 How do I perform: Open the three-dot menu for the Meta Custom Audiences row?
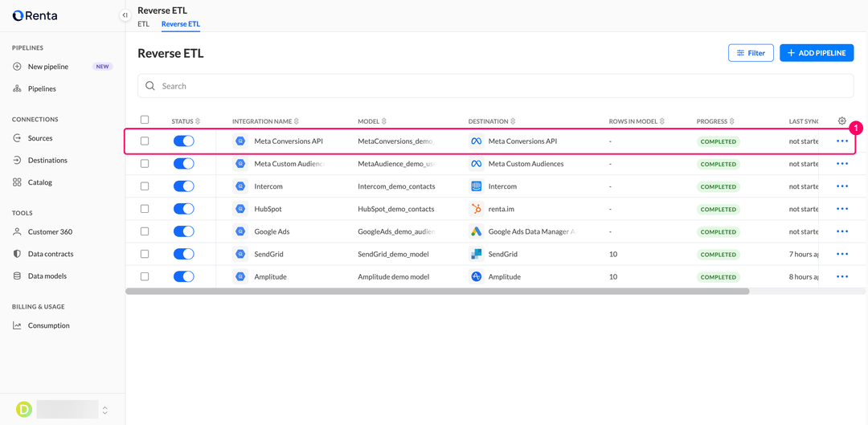(x=842, y=164)
